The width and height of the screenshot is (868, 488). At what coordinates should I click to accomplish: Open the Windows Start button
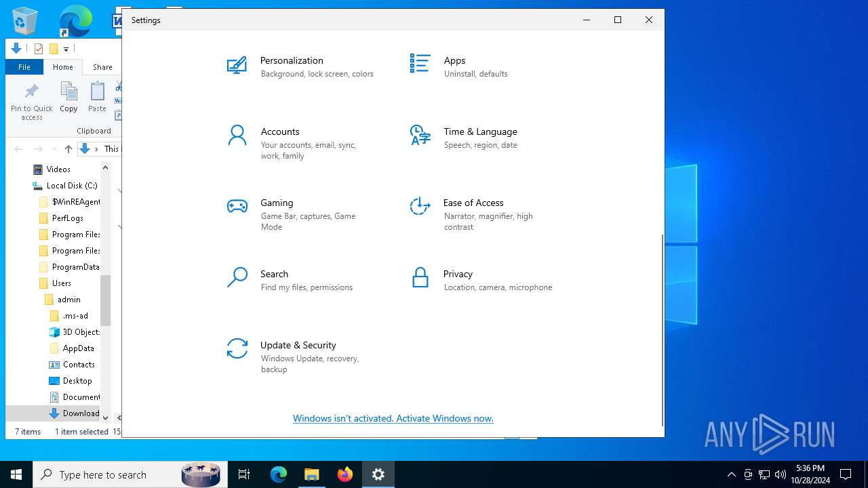click(16, 474)
